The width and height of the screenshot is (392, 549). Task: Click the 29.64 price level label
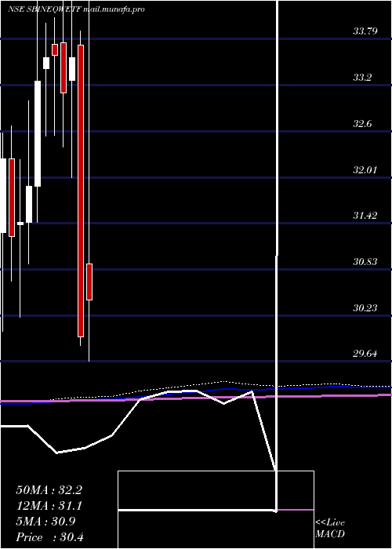click(x=365, y=354)
